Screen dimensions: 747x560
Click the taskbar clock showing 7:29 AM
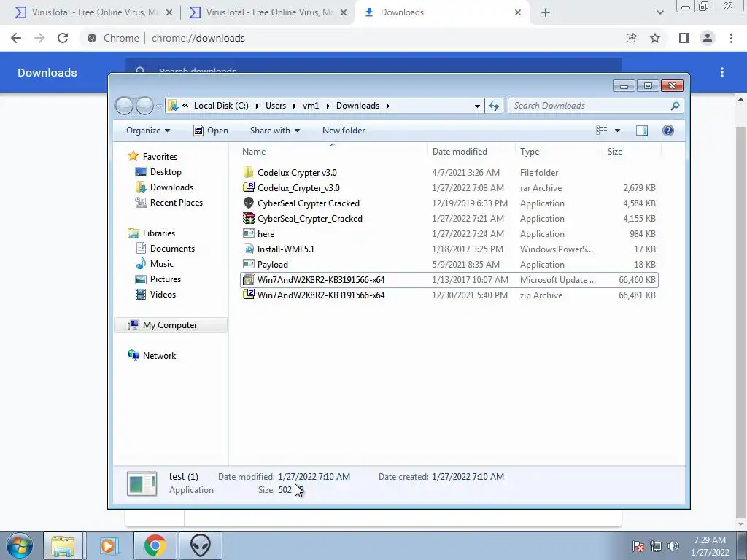pyautogui.click(x=709, y=546)
